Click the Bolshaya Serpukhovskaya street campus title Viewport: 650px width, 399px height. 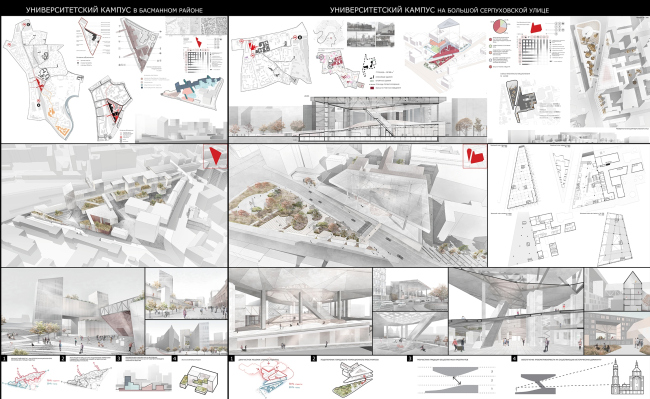point(439,10)
